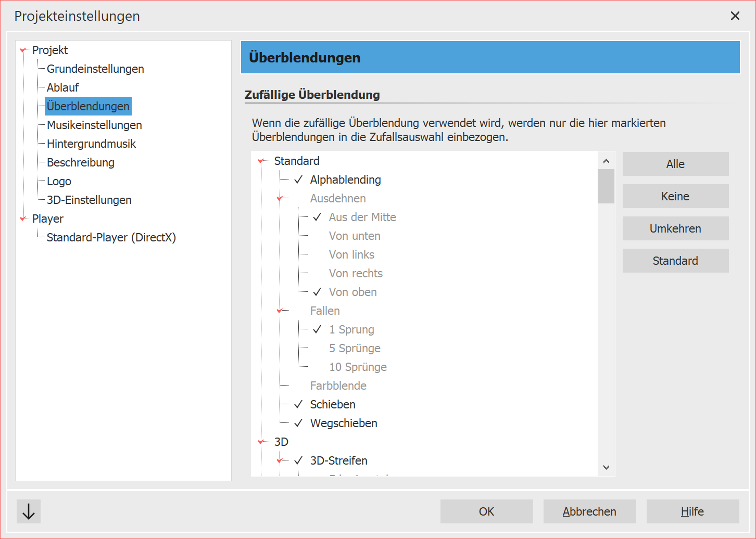Screen dimensions: 756x539
Task: Close the Projekteinstellungen dialog
Action: point(735,16)
